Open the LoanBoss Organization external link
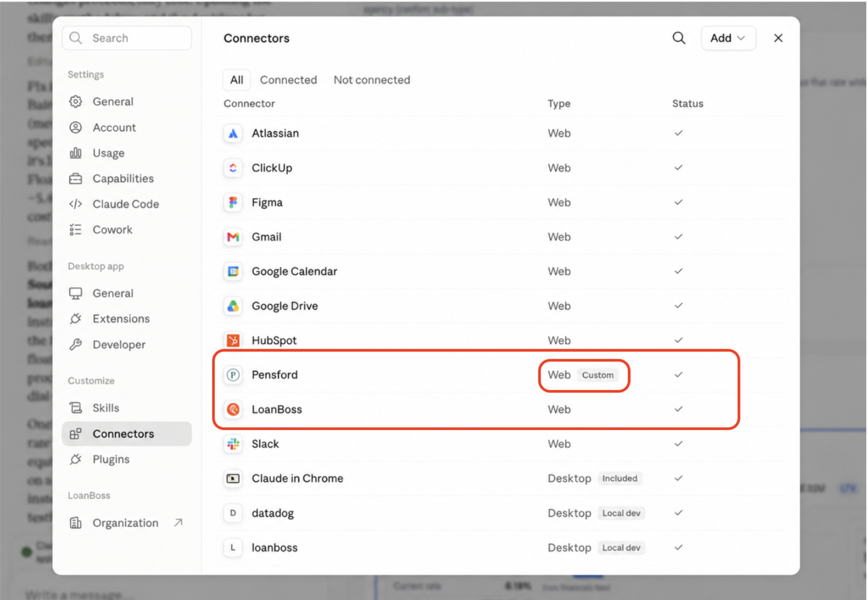Image resolution: width=868 pixels, height=600 pixels. pyautogui.click(x=127, y=523)
